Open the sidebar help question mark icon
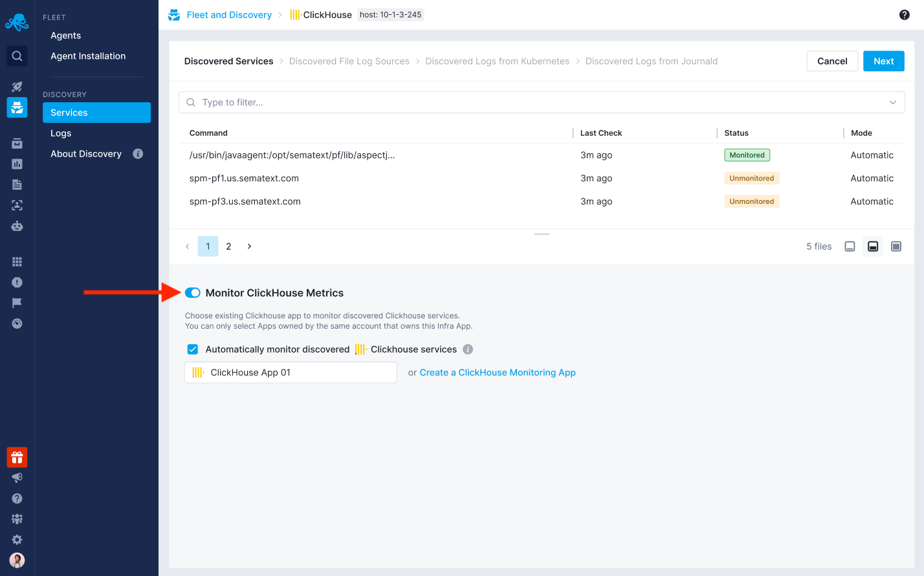Image resolution: width=924 pixels, height=576 pixels. tap(17, 498)
